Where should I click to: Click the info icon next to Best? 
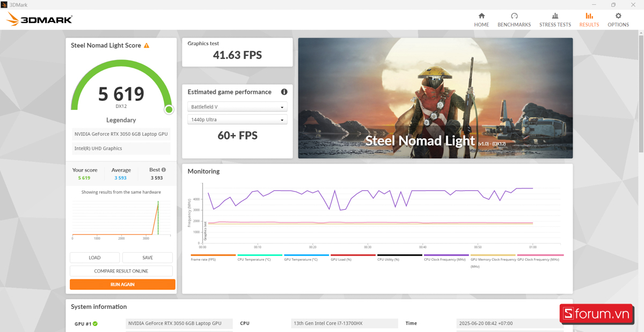(164, 169)
